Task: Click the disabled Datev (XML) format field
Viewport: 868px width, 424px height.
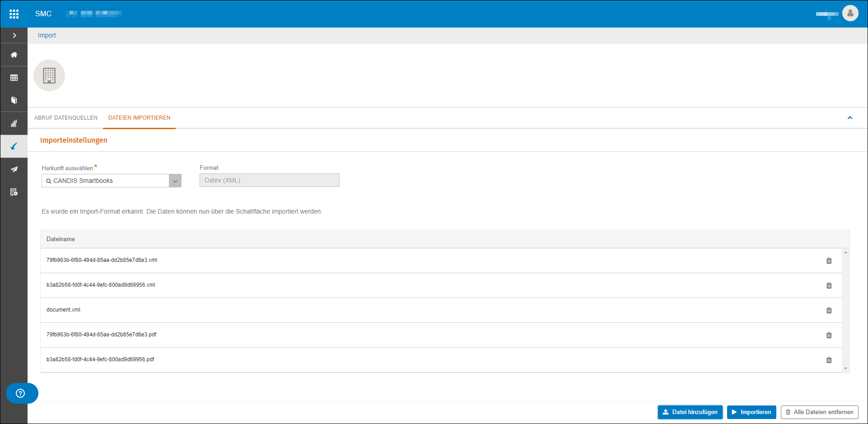Action: pyautogui.click(x=270, y=180)
